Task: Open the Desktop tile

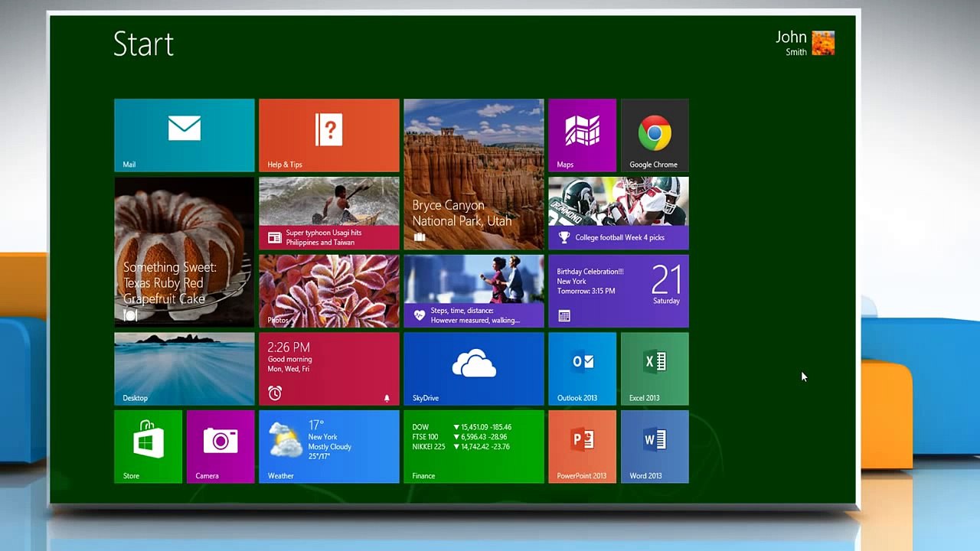Action: 184,369
